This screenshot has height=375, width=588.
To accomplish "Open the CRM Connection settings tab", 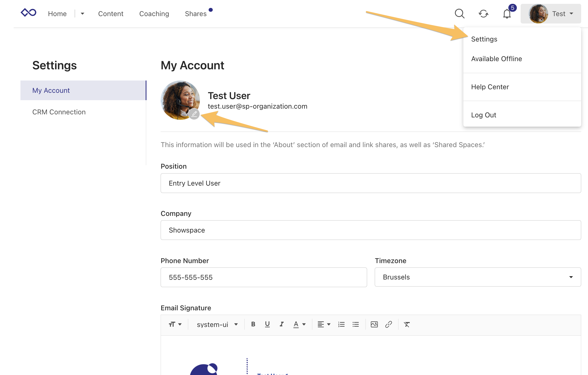I will tap(59, 112).
